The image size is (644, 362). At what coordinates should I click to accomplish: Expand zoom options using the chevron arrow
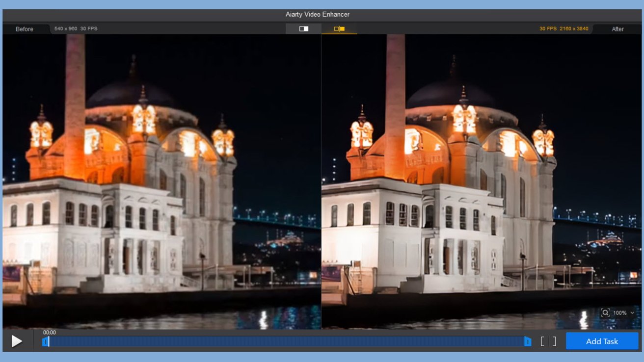click(x=632, y=313)
